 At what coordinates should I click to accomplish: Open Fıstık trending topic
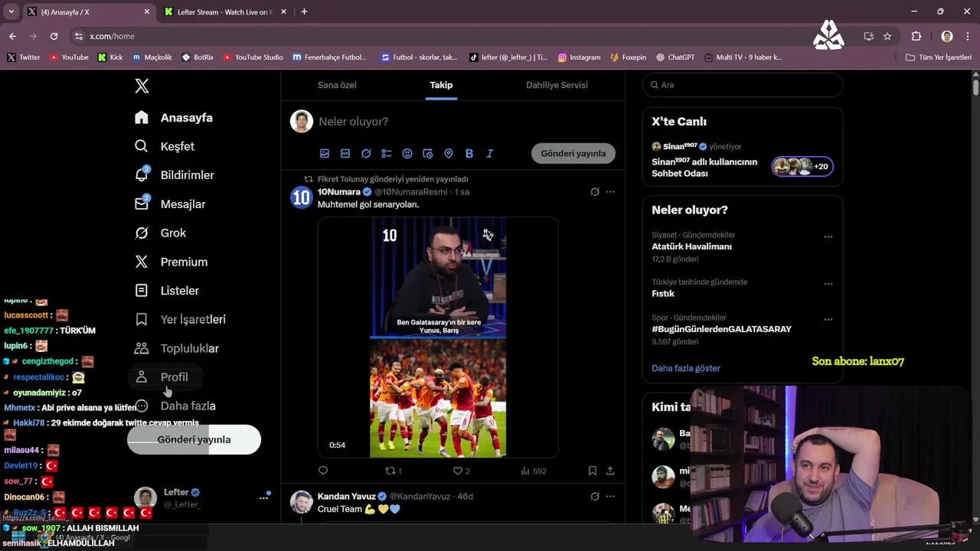(663, 294)
